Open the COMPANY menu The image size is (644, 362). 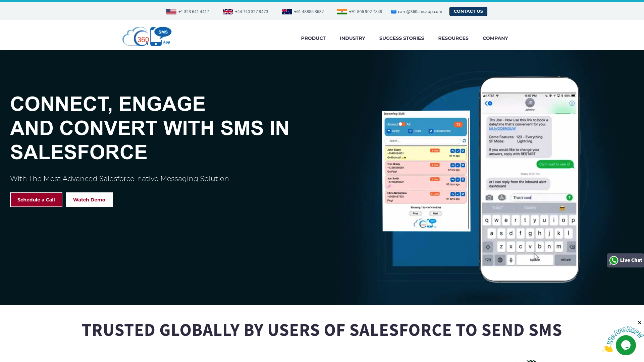(495, 38)
